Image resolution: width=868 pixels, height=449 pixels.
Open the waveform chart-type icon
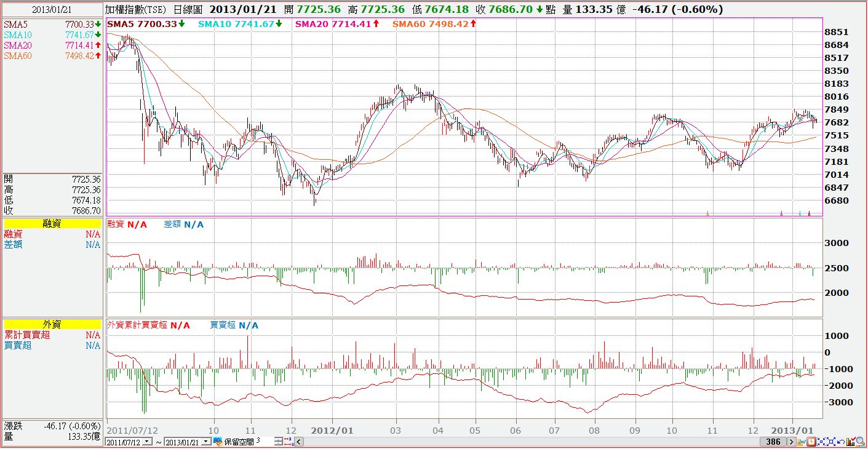pyautogui.click(x=802, y=442)
